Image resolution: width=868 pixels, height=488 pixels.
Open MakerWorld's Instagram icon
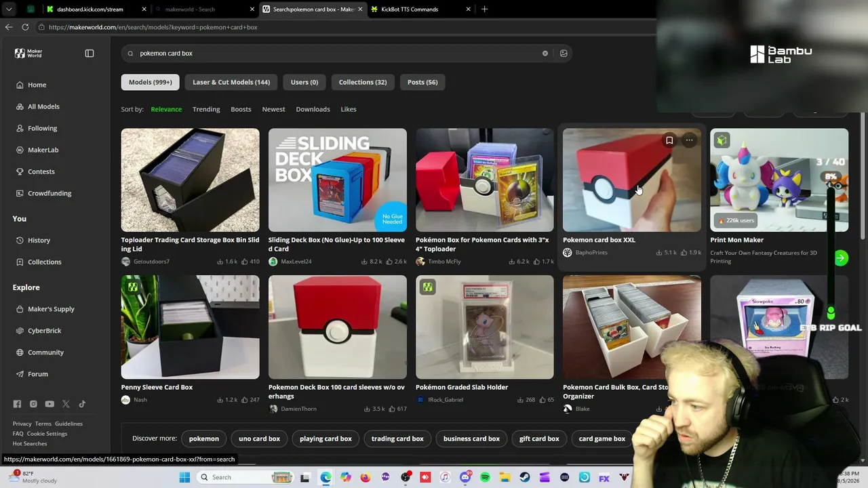tap(33, 404)
